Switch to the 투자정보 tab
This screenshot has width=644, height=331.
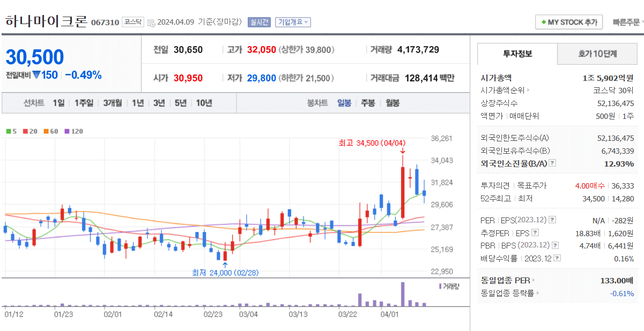coord(517,54)
